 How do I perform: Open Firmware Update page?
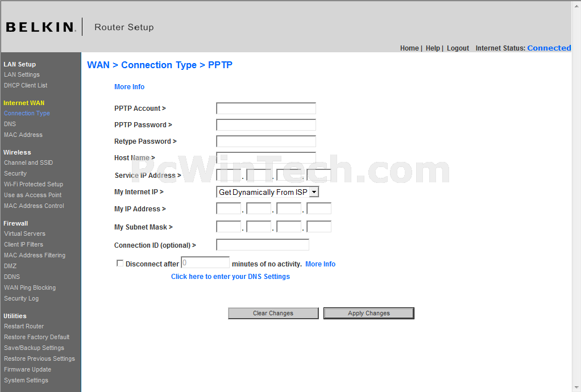pyautogui.click(x=28, y=369)
